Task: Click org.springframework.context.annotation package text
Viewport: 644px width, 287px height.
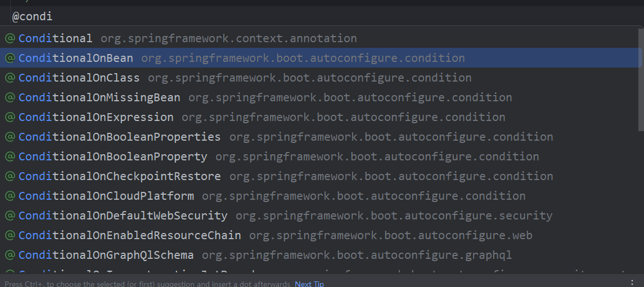Action: pos(229,38)
